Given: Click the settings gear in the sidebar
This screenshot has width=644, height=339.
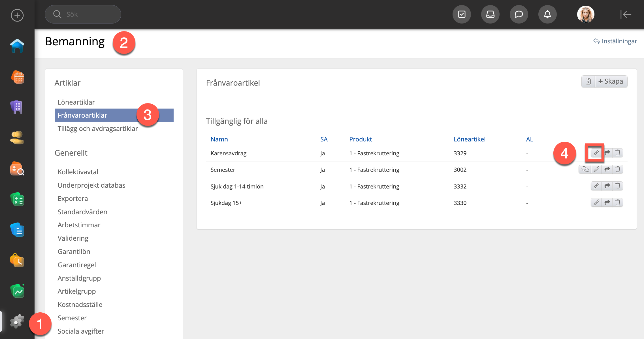Looking at the screenshot, I should coord(17,322).
